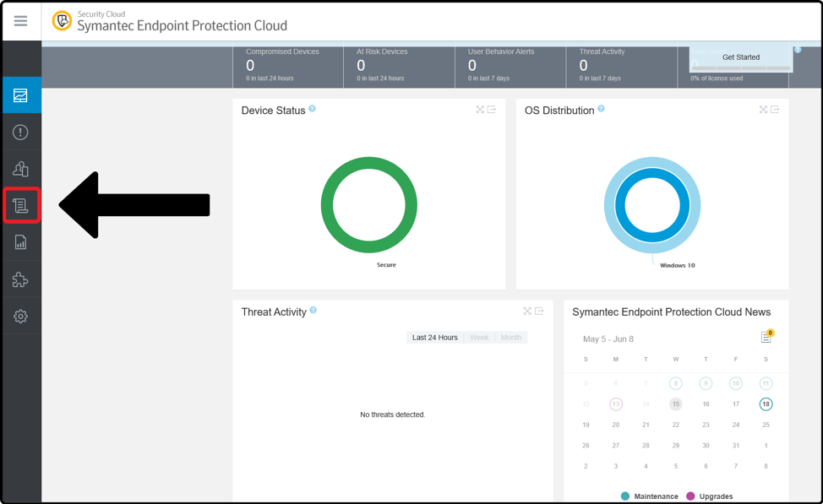Open the Alerts exclamation icon in sidebar
Image resolution: width=823 pixels, height=504 pixels.
pos(20,133)
